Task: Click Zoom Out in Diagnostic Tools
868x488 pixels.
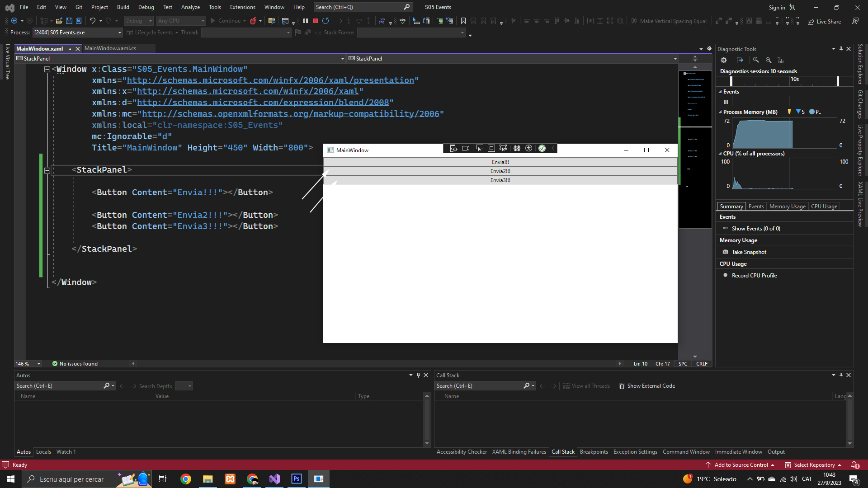Action: coord(769,60)
